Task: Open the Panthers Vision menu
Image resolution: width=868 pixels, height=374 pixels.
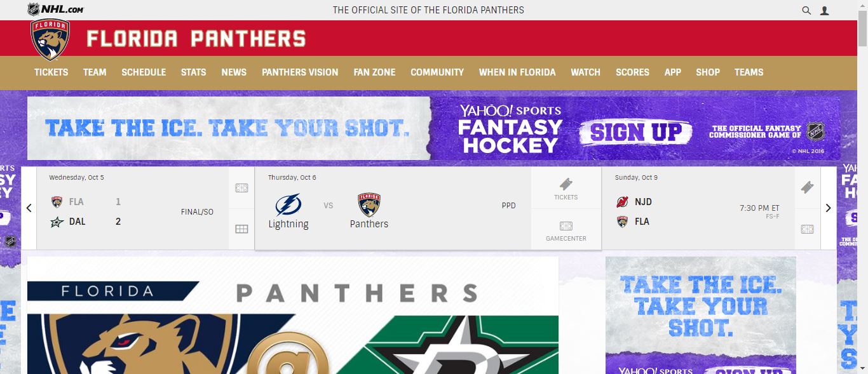Action: pyautogui.click(x=300, y=72)
